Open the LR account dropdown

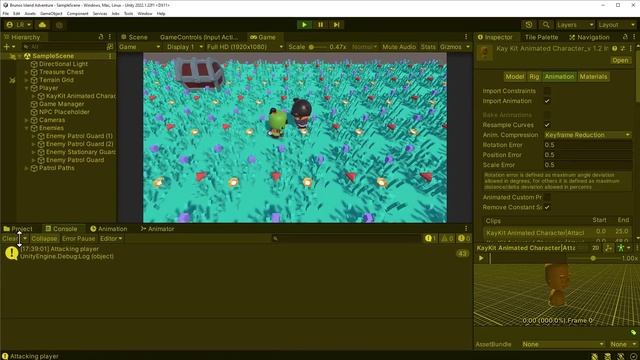[x=18, y=25]
